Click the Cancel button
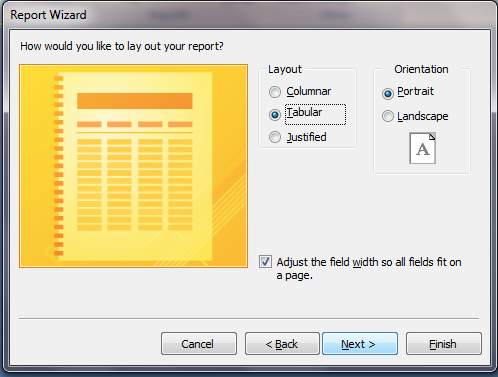Image resolution: width=498 pixels, height=377 pixels. pyautogui.click(x=199, y=344)
